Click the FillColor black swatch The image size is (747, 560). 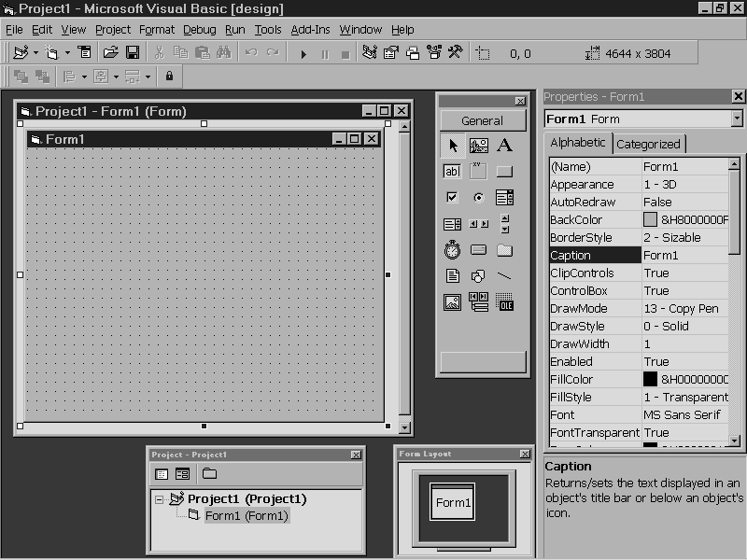(x=650, y=379)
